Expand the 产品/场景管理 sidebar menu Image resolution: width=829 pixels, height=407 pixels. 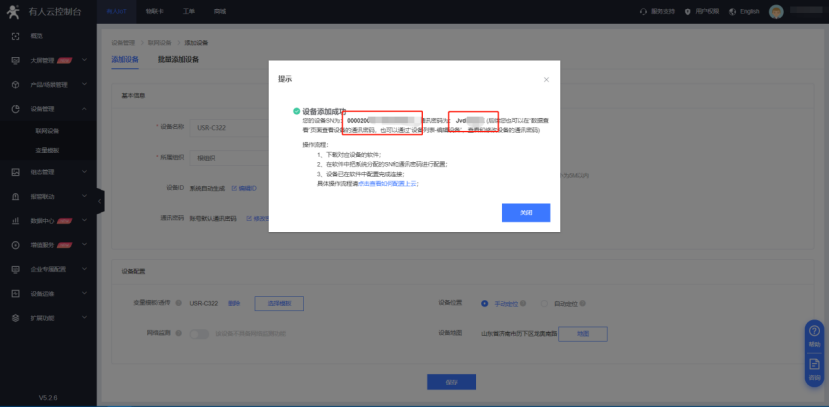[86, 85]
